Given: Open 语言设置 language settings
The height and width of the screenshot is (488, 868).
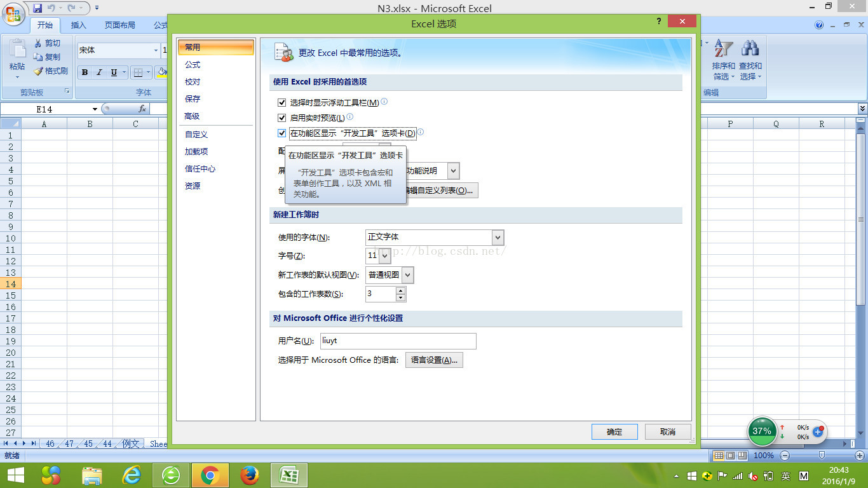Looking at the screenshot, I should point(435,360).
